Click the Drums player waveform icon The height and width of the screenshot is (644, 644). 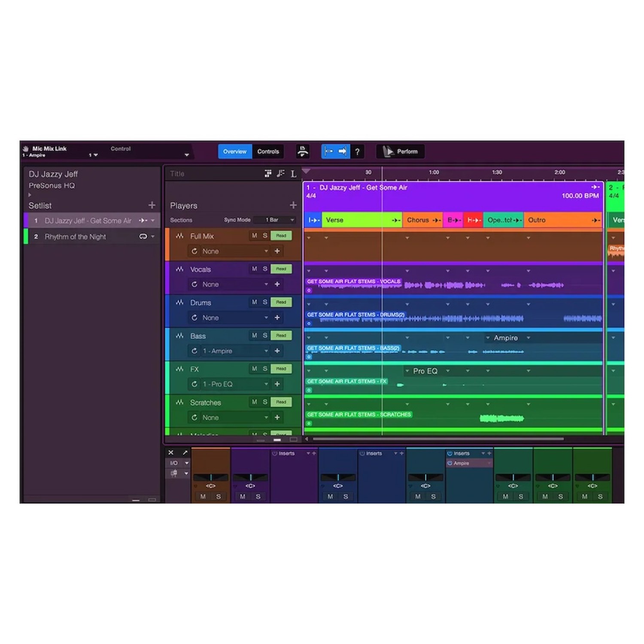(x=179, y=303)
